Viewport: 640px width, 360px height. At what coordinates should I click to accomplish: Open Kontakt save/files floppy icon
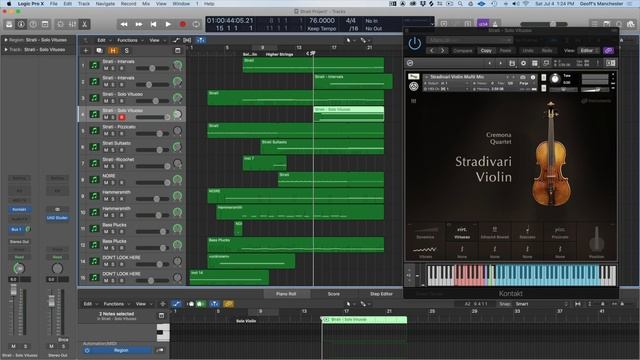[x=512, y=63]
